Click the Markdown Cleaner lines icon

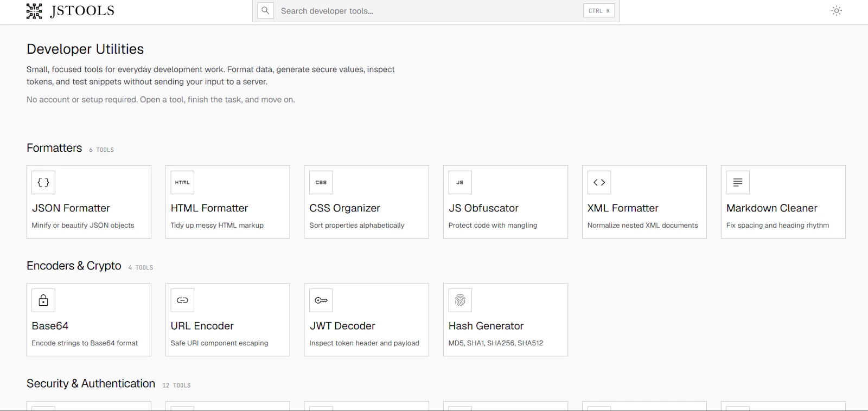click(x=738, y=183)
